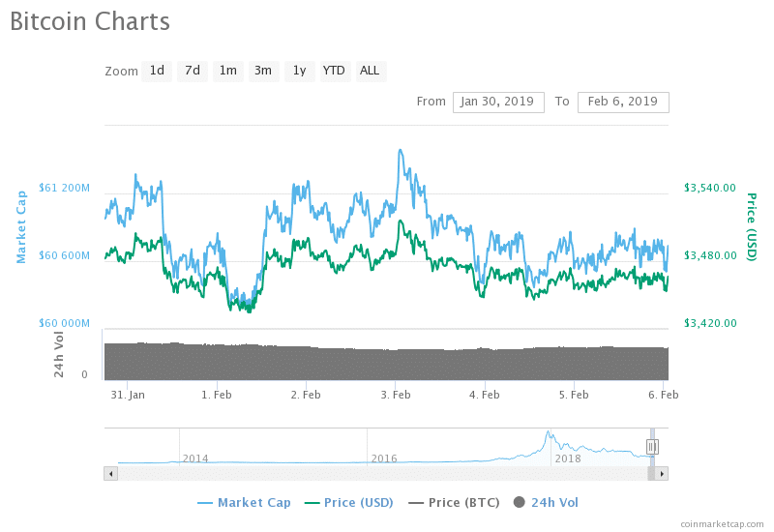Click the $60 000M market cap label

coord(65,323)
